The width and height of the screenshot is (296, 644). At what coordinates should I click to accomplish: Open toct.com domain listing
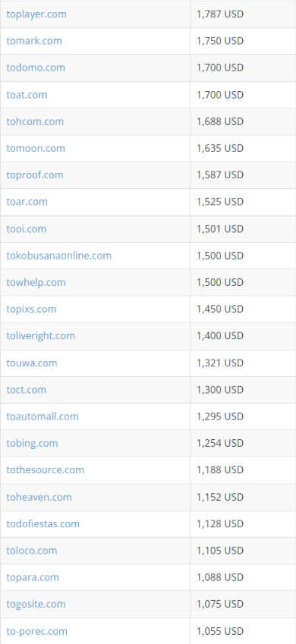[27, 390]
